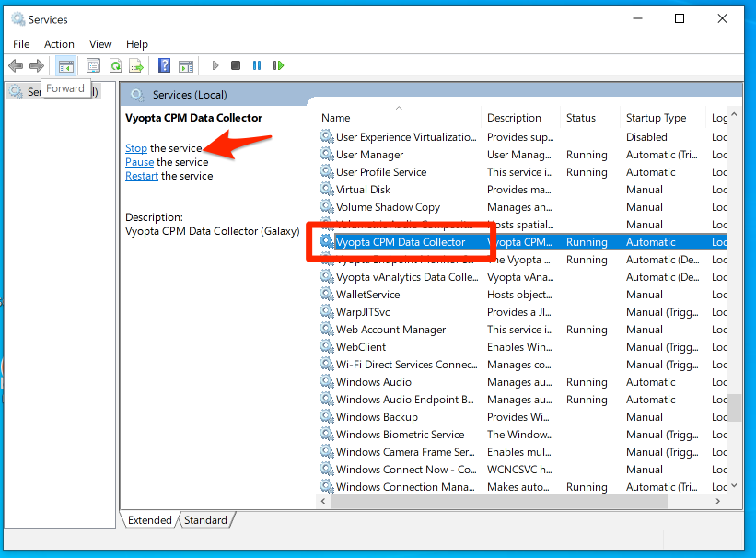Sort by the Startup Type column header

tap(662, 118)
